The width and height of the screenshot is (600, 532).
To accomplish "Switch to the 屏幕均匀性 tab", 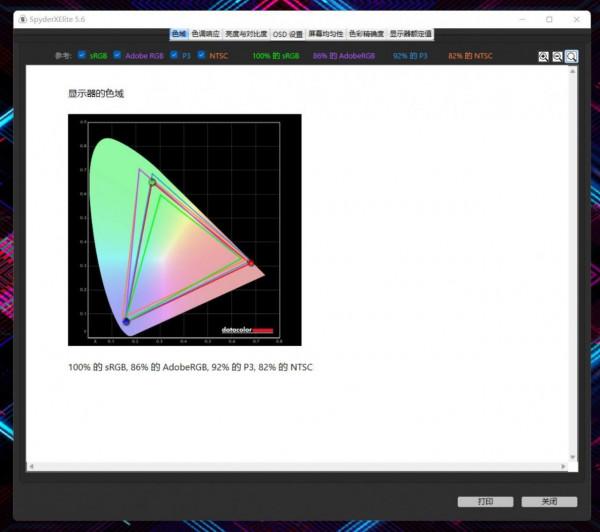I will (325, 34).
